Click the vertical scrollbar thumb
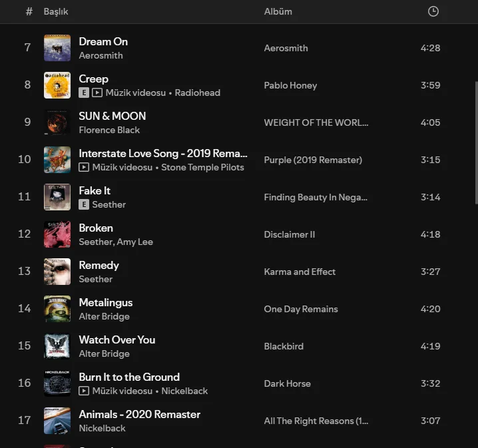The image size is (478, 448). click(477, 142)
